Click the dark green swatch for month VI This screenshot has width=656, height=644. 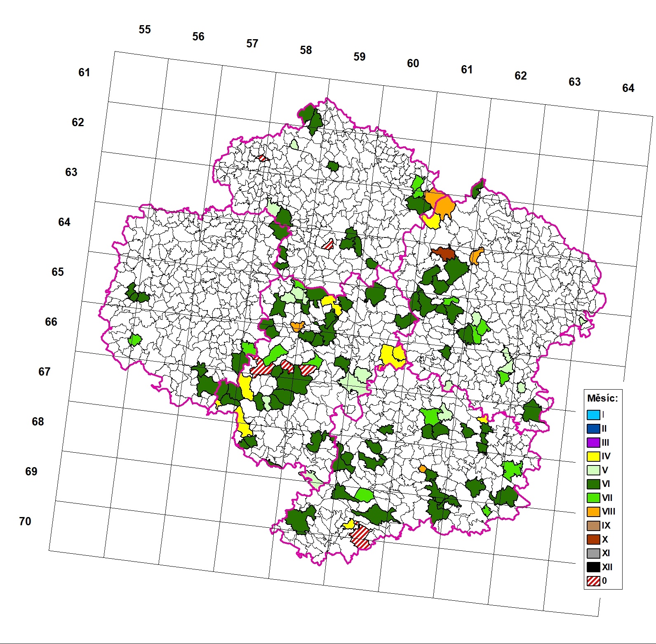[593, 484]
